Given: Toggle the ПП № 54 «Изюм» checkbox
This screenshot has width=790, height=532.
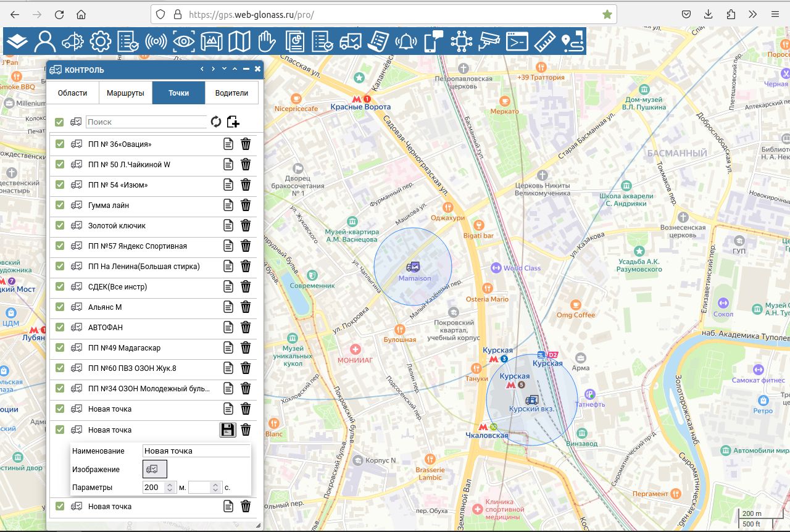Looking at the screenshot, I should [60, 185].
